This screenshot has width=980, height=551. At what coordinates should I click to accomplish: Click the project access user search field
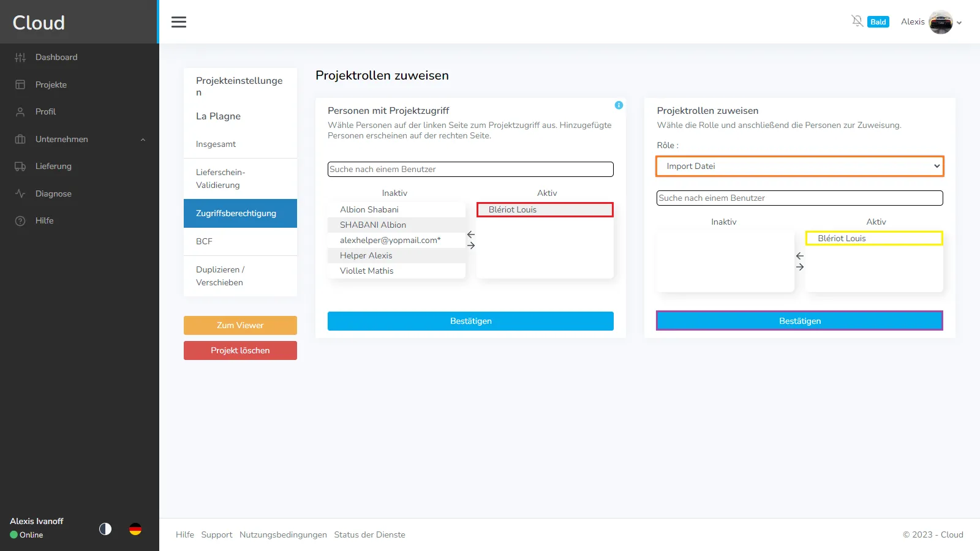pos(470,169)
